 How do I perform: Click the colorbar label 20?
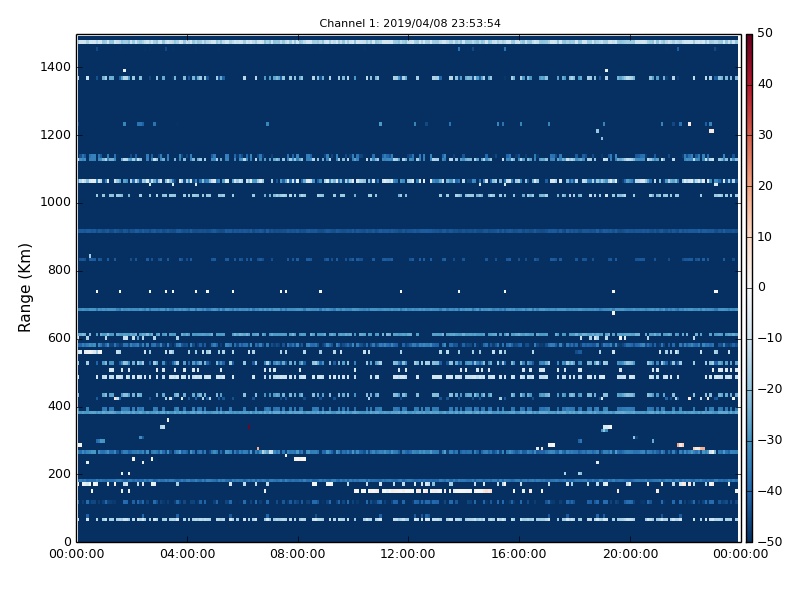(765, 186)
